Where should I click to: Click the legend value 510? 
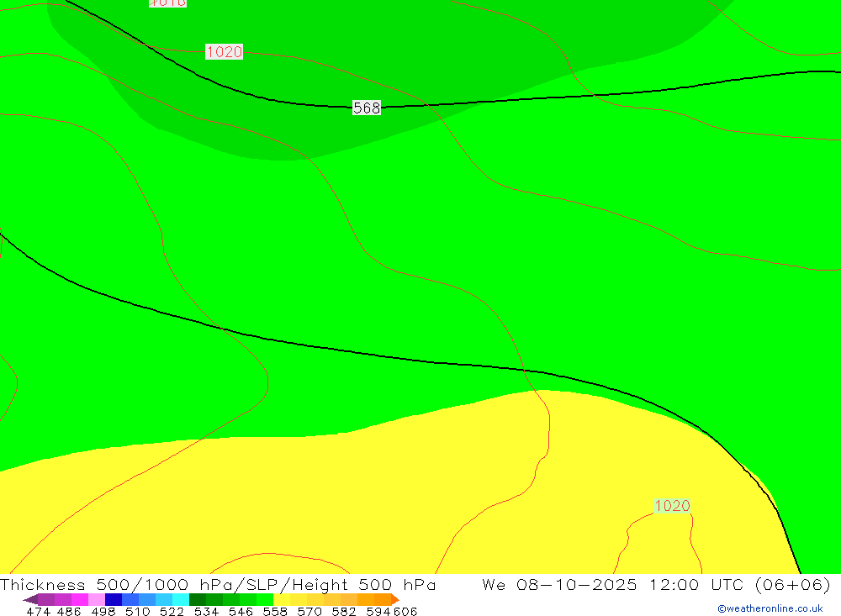click(x=138, y=611)
